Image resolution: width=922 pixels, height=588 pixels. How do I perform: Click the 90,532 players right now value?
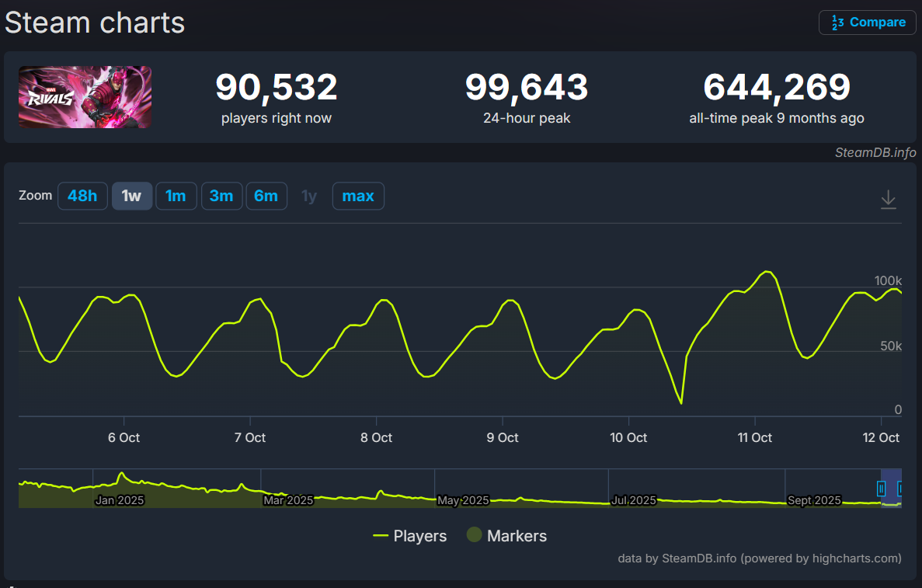point(277,87)
